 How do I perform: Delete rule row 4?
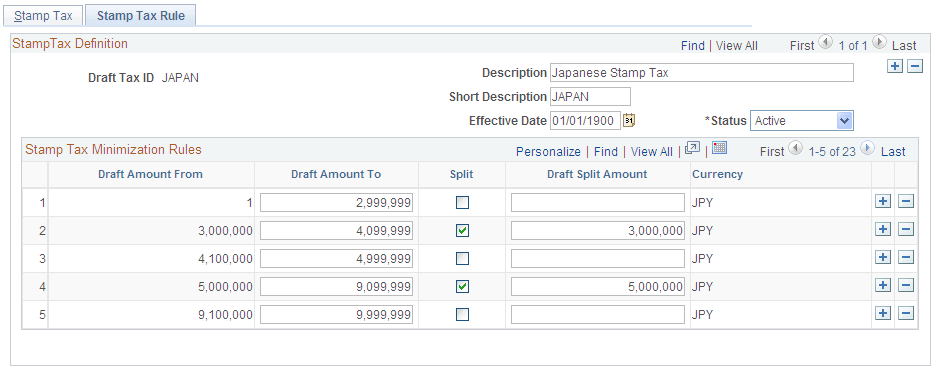[x=906, y=285]
